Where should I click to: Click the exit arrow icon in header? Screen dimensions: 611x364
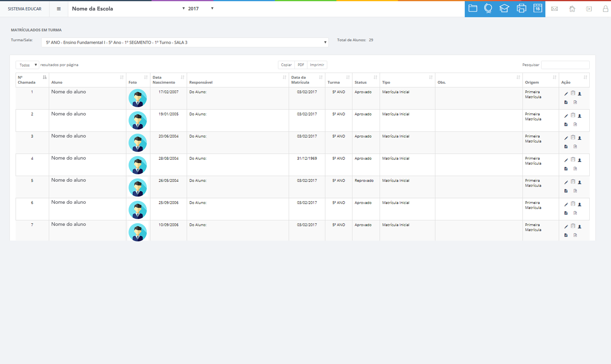(x=589, y=9)
